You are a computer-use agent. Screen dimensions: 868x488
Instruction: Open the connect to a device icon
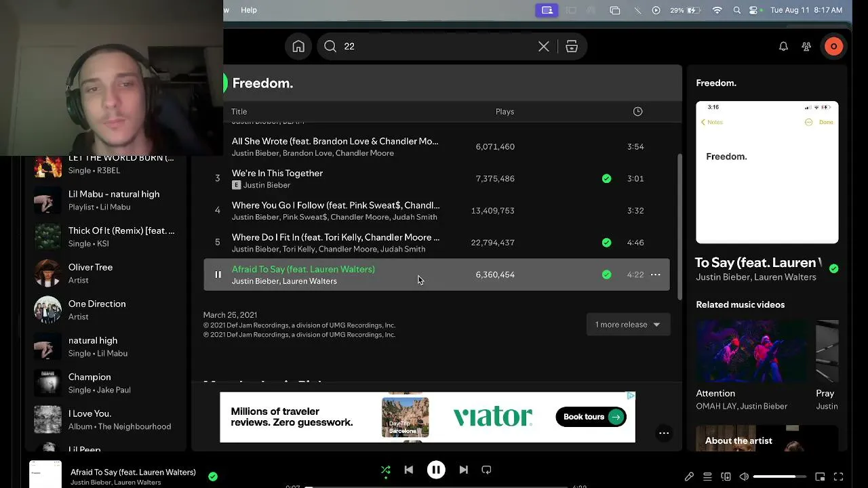(726, 476)
